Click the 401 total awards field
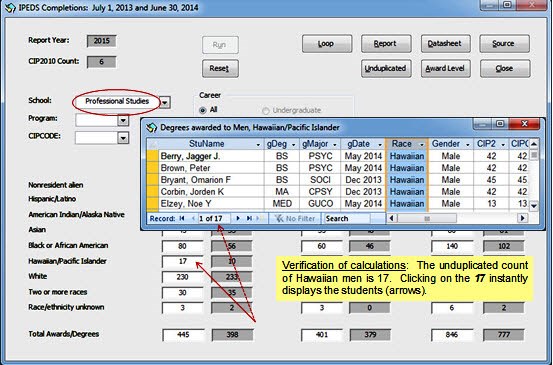The height and width of the screenshot is (365, 553). (322, 335)
